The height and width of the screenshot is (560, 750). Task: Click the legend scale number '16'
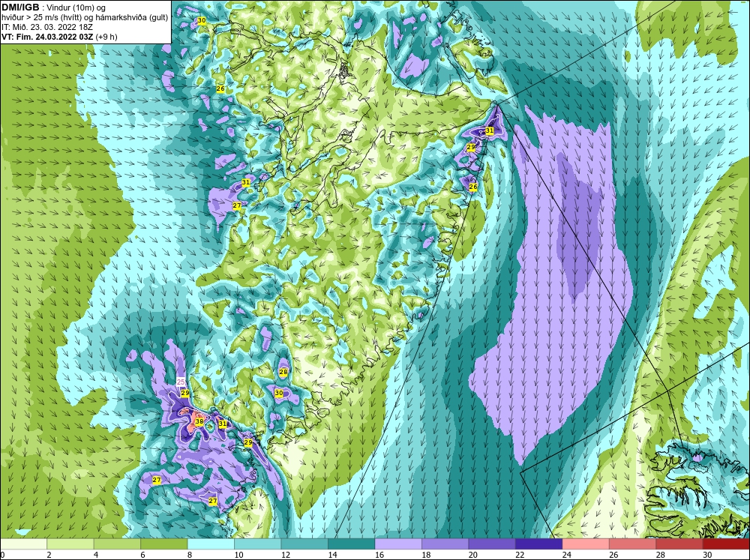(x=379, y=555)
